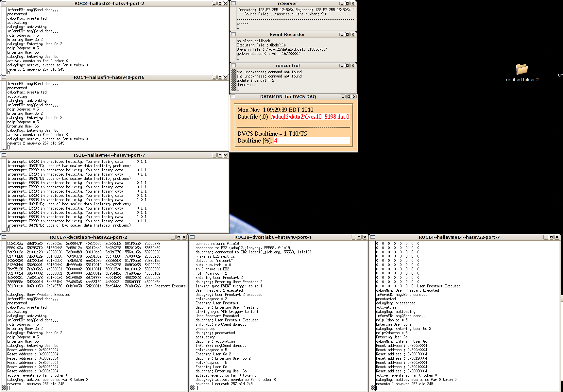Click the ROC14 terminal scrollbar thumb
Viewport: 563px width, 392px height.
(x=373, y=388)
